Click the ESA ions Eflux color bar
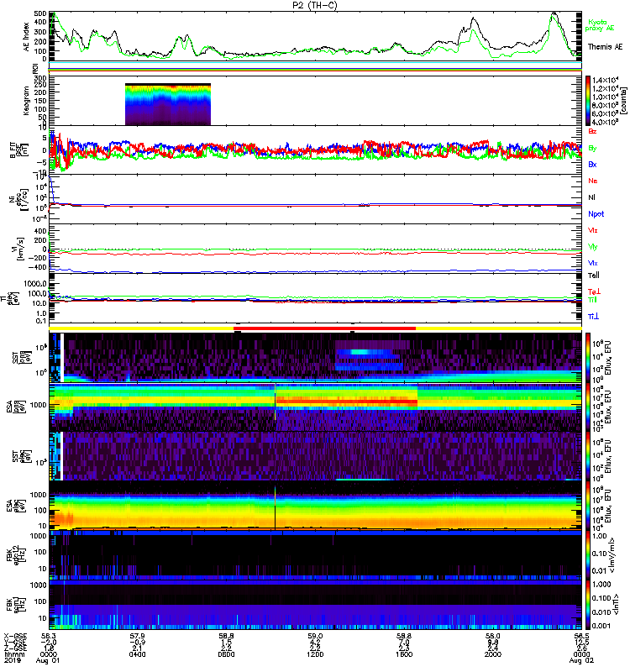 click(588, 407)
